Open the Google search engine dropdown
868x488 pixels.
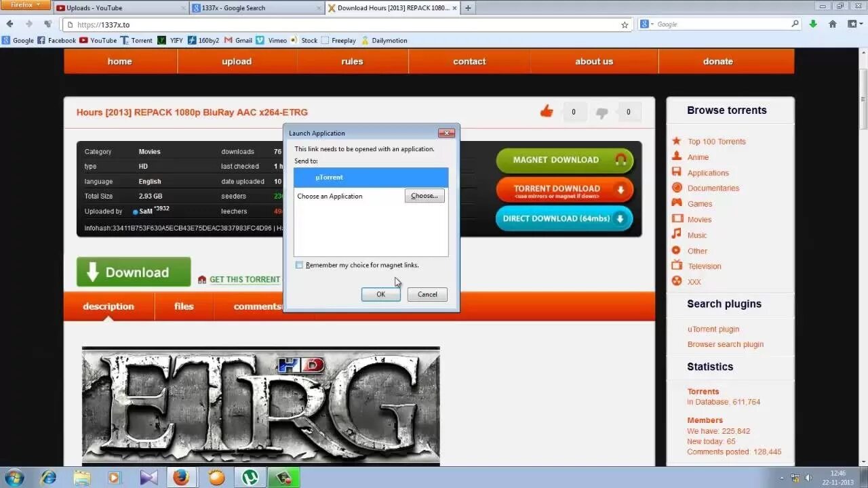646,24
